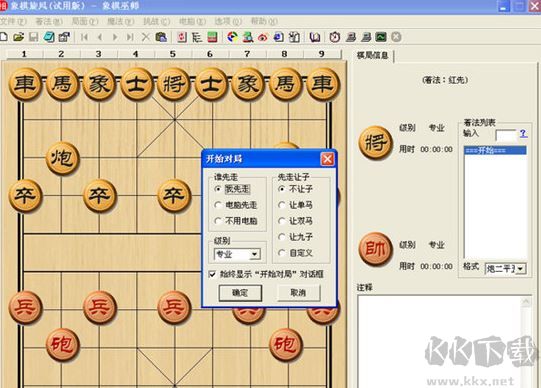
Task: Open the 选项 menu
Action: (x=228, y=21)
